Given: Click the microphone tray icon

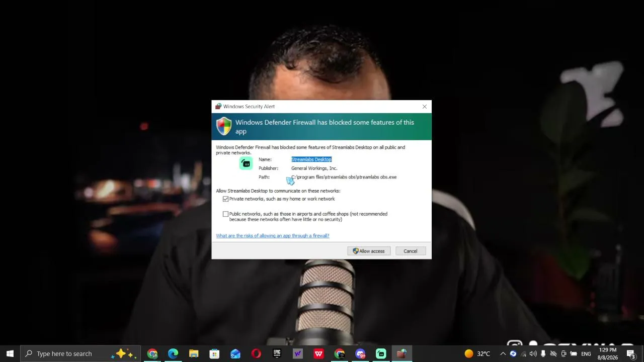Looking at the screenshot, I should (x=543, y=353).
